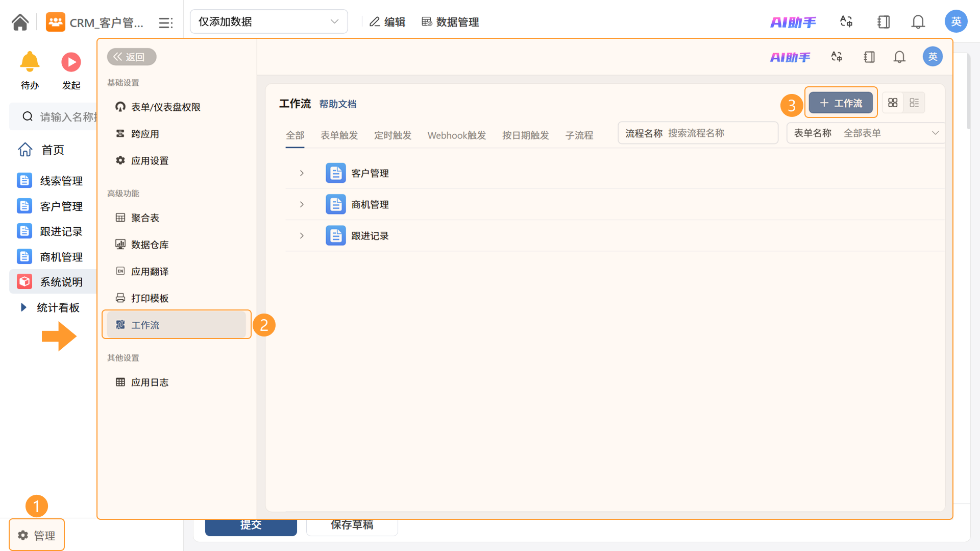Click the 跟进记录 workflow form icon
The height and width of the screenshot is (551, 980).
click(335, 235)
